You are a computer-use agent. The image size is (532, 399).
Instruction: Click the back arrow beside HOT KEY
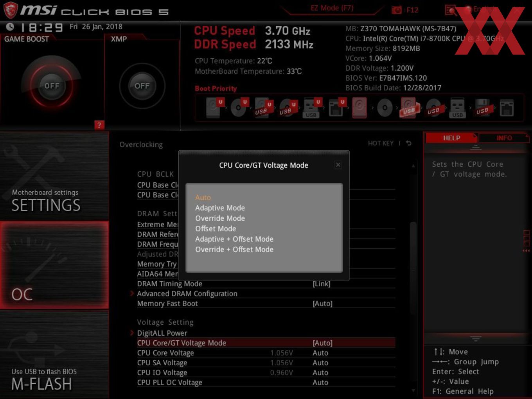click(409, 143)
